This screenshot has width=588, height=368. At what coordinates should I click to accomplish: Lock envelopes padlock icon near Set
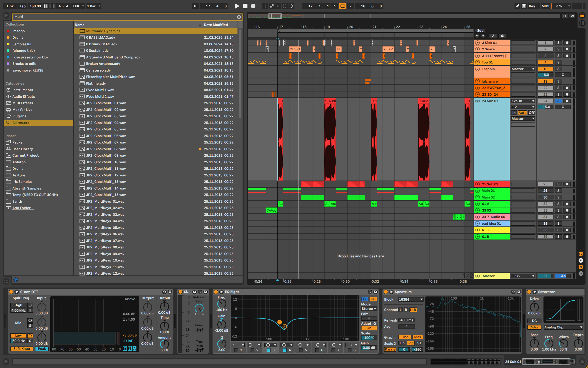[502, 36]
